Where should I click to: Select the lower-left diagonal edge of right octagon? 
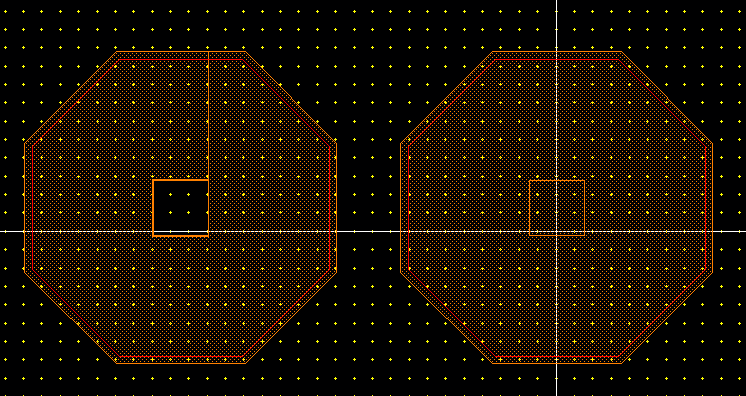pyautogui.click(x=446, y=318)
